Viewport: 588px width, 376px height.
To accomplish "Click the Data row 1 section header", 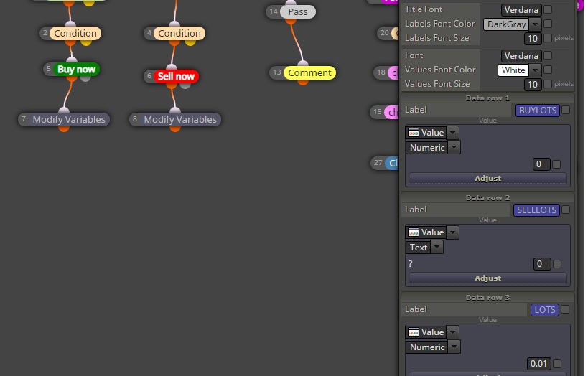I will pyautogui.click(x=487, y=98).
